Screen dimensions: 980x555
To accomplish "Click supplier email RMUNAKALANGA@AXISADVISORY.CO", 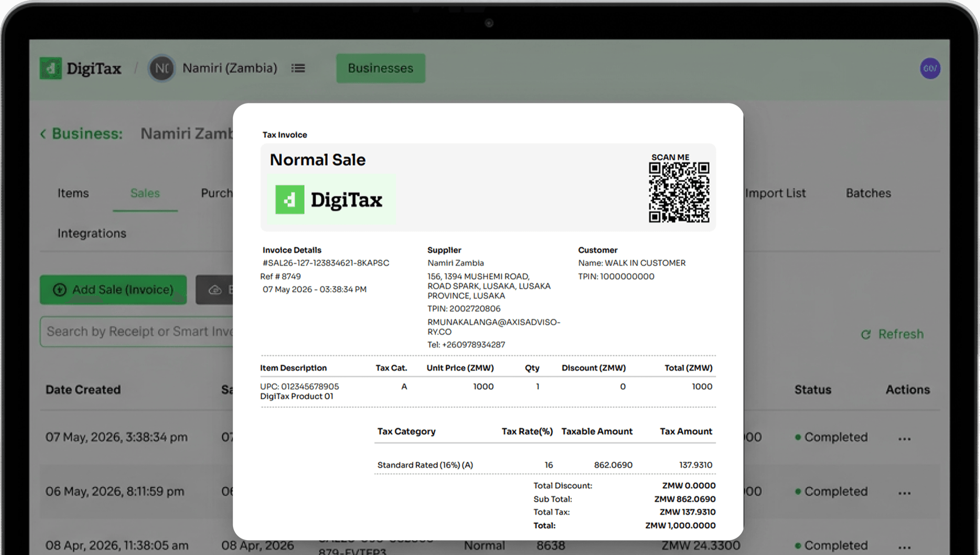I will pos(494,327).
